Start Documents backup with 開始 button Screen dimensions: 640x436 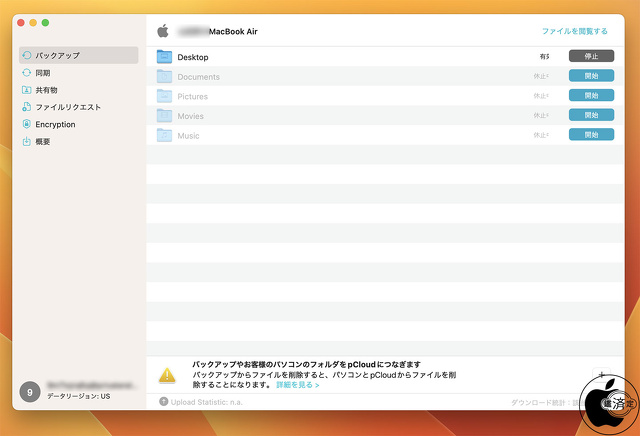591,76
